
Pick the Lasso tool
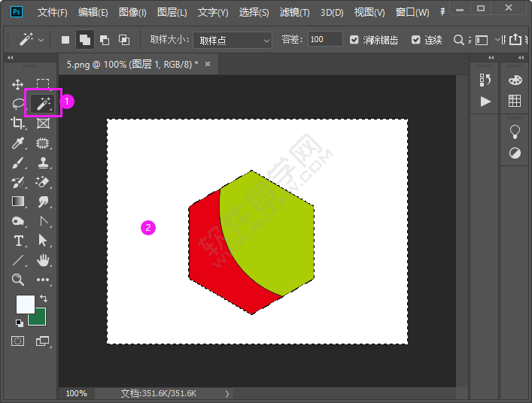coord(18,104)
